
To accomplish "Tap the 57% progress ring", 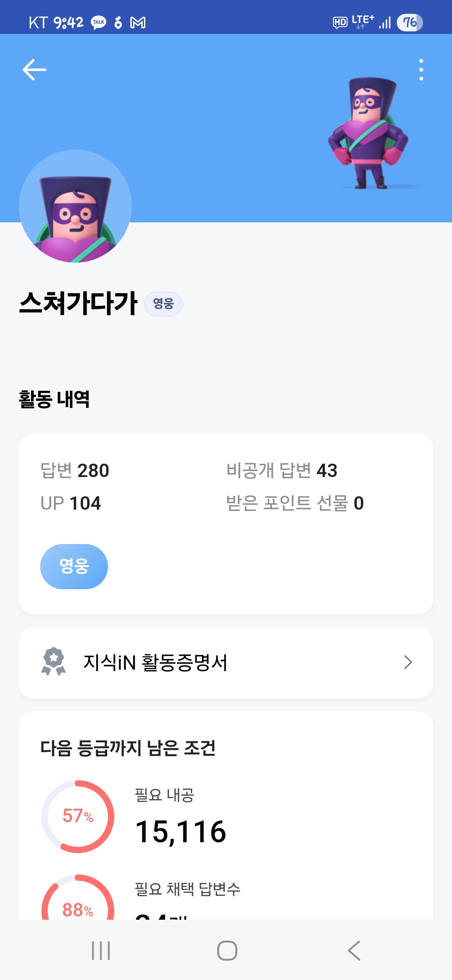I will coord(78,816).
